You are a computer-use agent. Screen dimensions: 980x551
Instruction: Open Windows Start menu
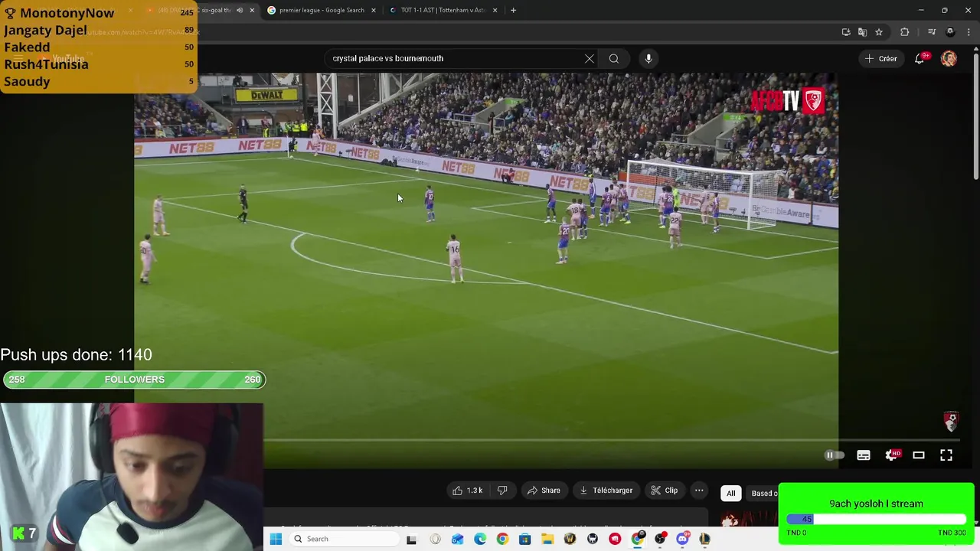coord(276,539)
